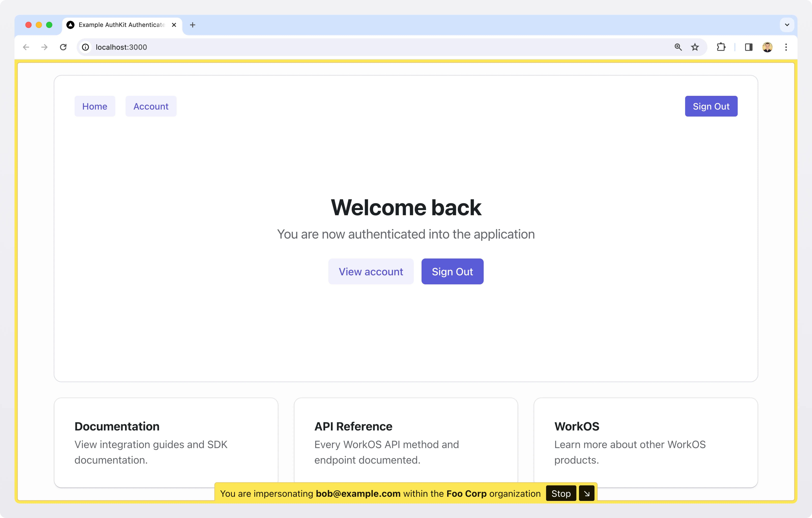
Task: Bookmark this page with the star icon
Action: click(x=695, y=47)
